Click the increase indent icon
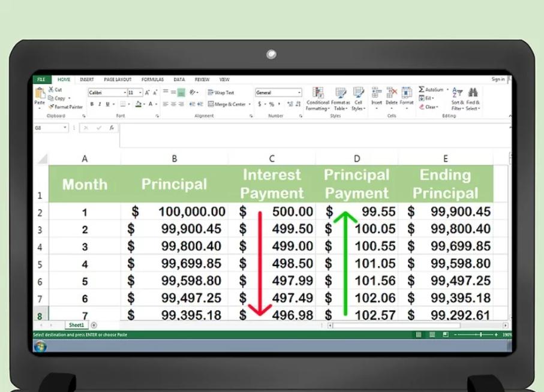 click(200, 104)
